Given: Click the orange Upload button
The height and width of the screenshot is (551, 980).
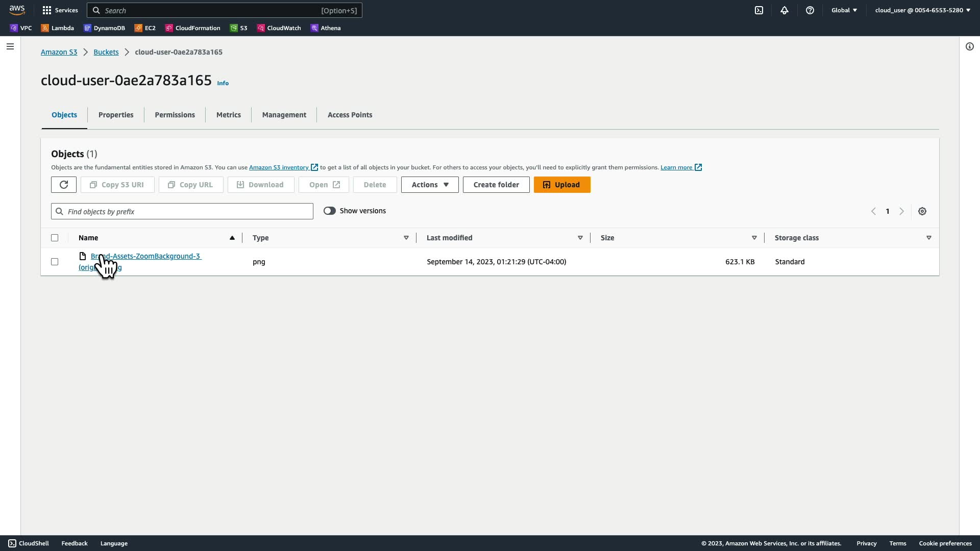Looking at the screenshot, I should [x=562, y=185].
